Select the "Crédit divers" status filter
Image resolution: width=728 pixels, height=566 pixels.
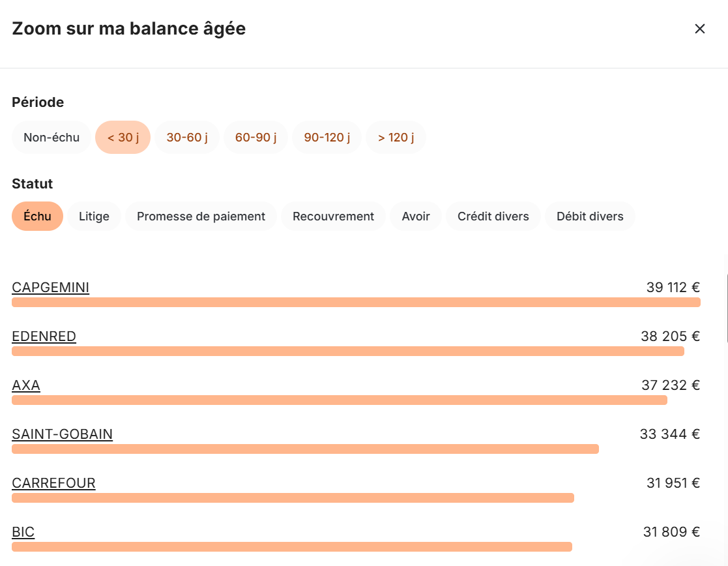493,216
